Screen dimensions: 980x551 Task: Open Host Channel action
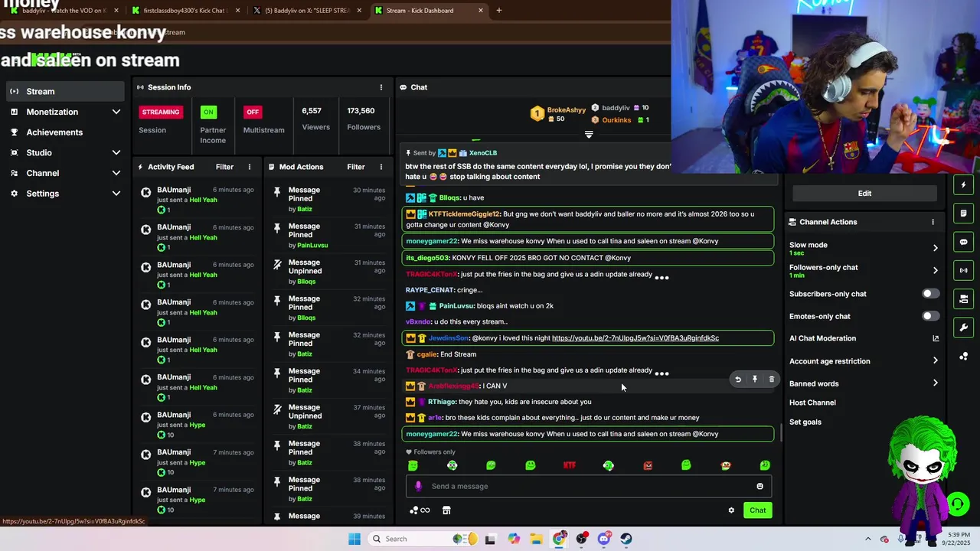(x=812, y=403)
